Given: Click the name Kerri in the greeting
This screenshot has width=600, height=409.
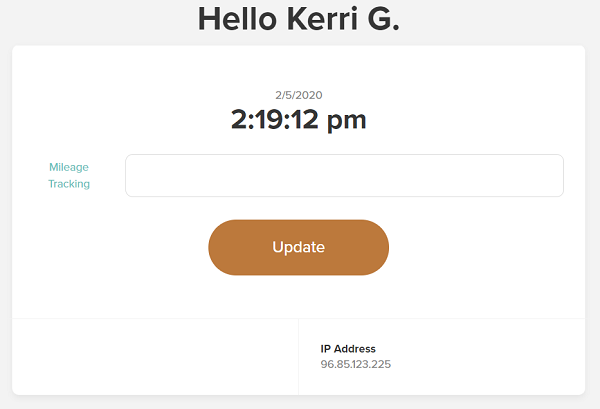Looking at the screenshot, I should click(305, 19).
